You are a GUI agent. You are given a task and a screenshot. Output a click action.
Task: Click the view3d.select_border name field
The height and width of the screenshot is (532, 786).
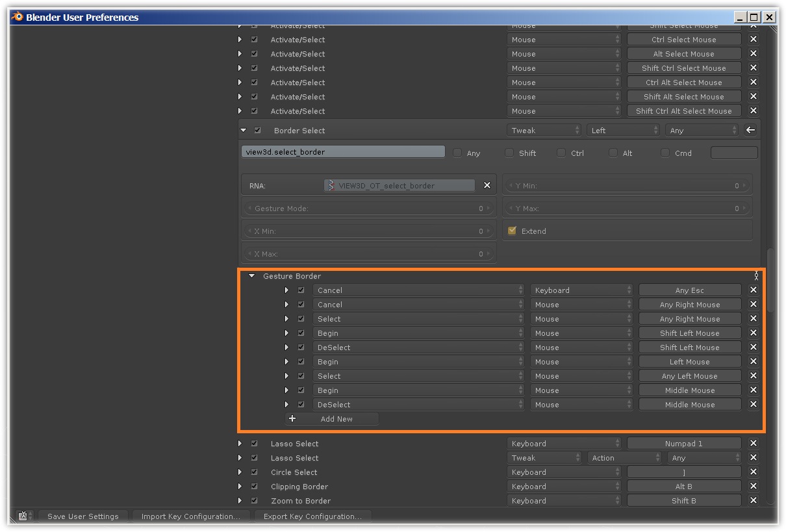(342, 153)
